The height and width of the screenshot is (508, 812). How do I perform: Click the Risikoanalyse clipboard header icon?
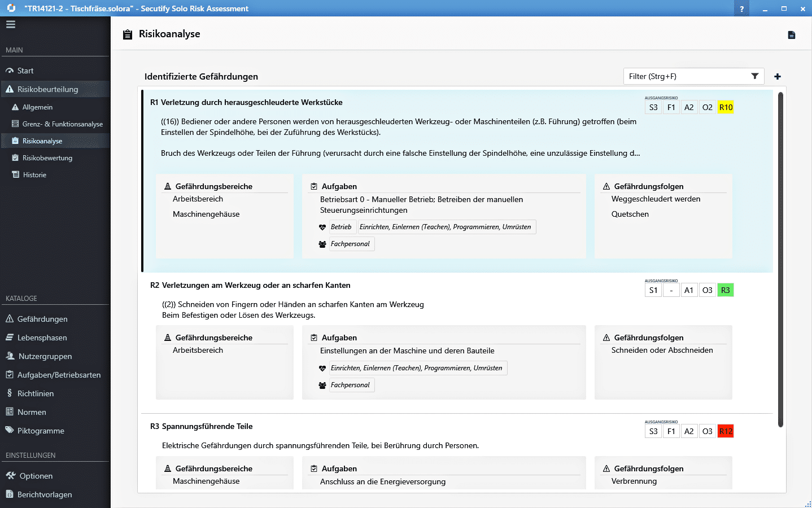128,34
